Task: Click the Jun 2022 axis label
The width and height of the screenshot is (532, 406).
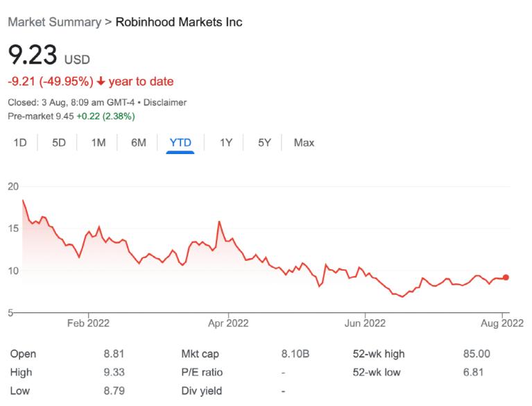Action: coord(365,323)
